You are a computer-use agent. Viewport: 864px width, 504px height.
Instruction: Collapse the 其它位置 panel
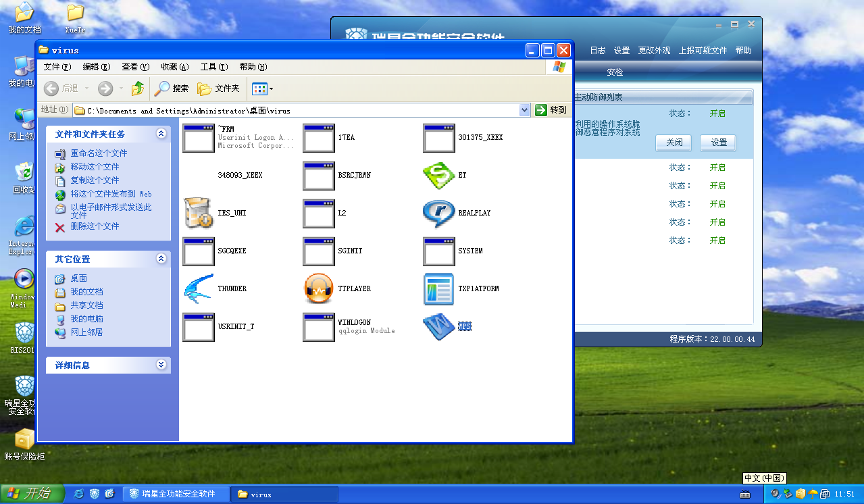[x=161, y=259]
